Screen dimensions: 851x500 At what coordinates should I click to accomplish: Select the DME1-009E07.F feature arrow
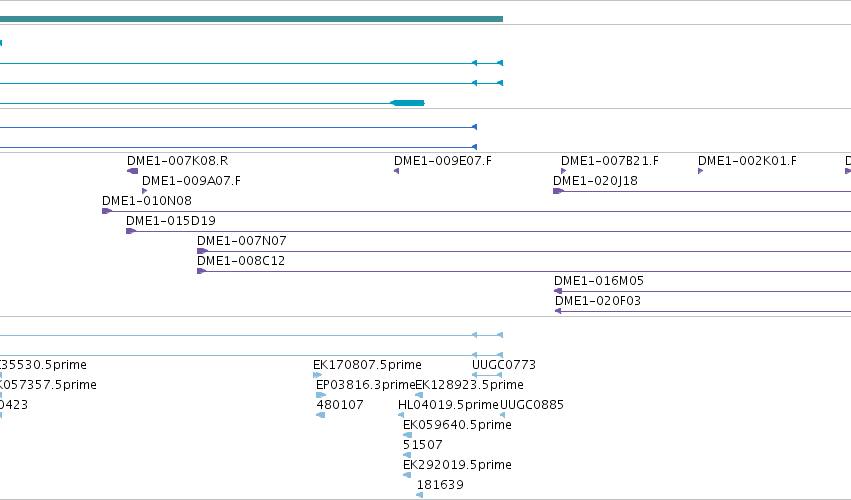(x=396, y=171)
